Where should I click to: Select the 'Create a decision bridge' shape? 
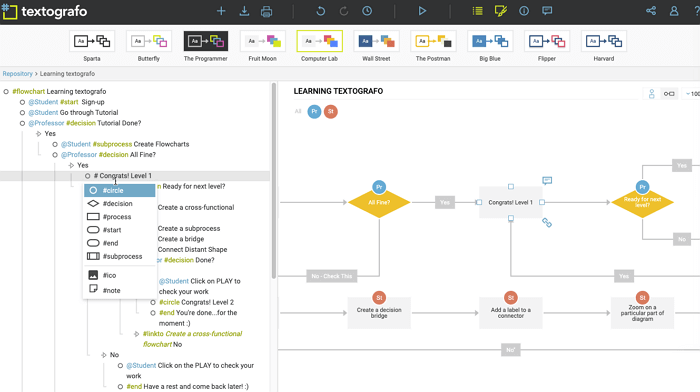(379, 313)
